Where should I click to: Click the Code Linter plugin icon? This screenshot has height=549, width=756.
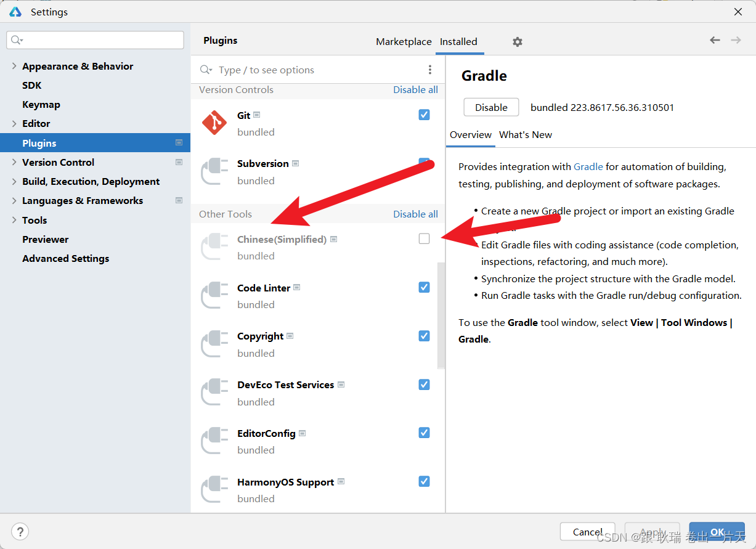(214, 296)
